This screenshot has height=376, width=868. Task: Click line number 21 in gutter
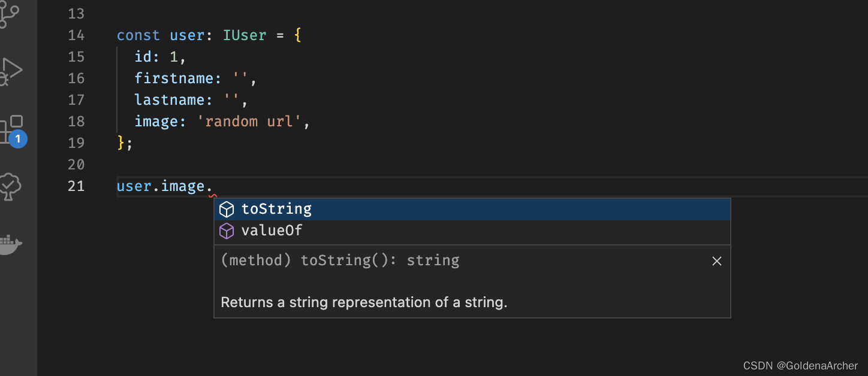(76, 186)
